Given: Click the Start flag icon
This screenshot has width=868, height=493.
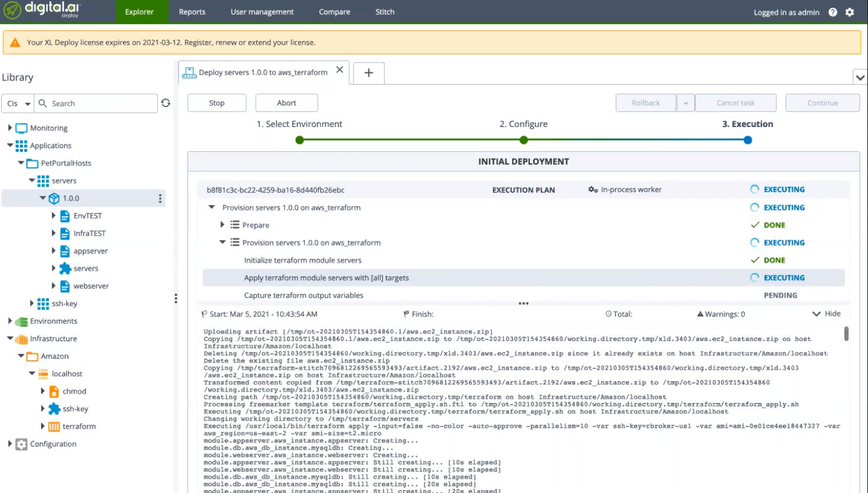Looking at the screenshot, I should click(204, 314).
